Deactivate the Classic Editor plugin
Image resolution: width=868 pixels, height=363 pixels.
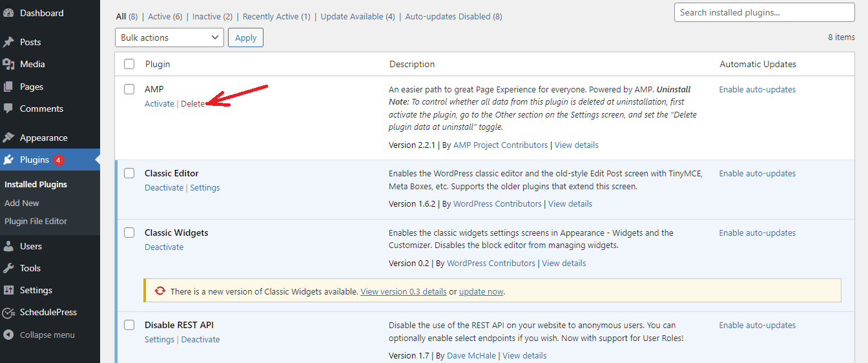tap(164, 187)
